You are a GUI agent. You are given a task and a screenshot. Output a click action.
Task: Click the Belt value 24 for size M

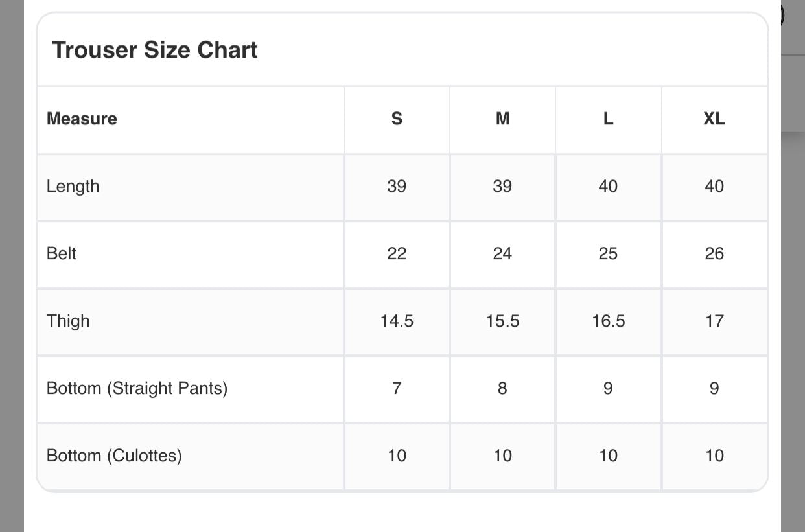[502, 253]
